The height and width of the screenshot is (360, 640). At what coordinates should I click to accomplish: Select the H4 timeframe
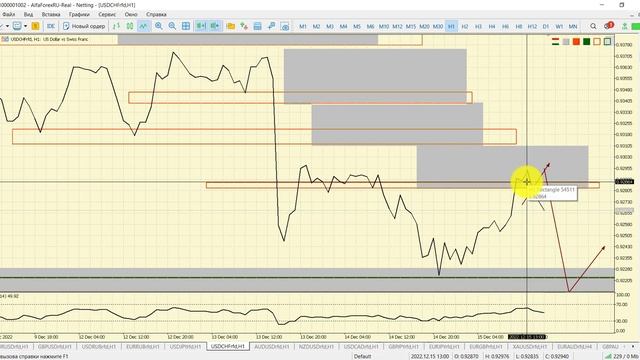[491, 26]
